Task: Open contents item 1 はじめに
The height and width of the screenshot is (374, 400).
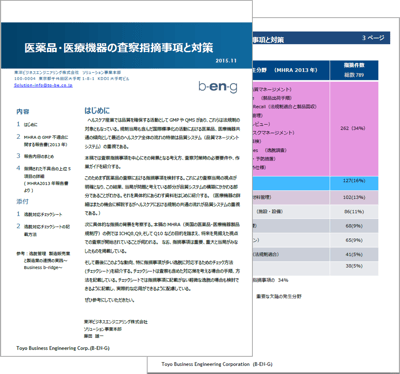Action: coord(27,124)
